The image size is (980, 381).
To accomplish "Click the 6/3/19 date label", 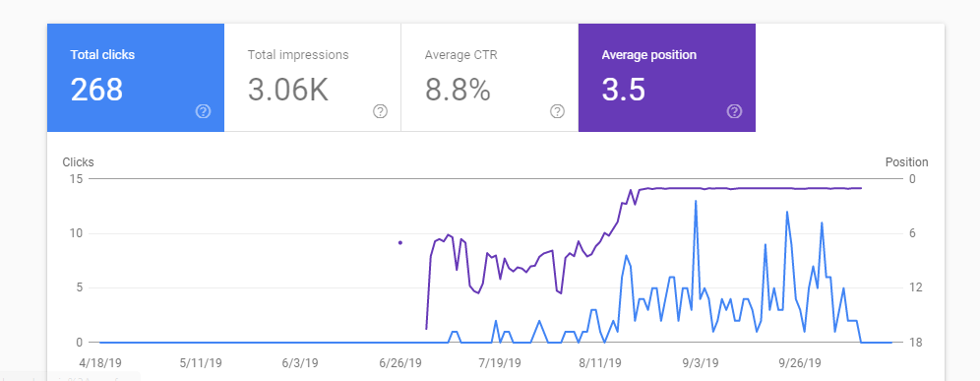I will [300, 363].
